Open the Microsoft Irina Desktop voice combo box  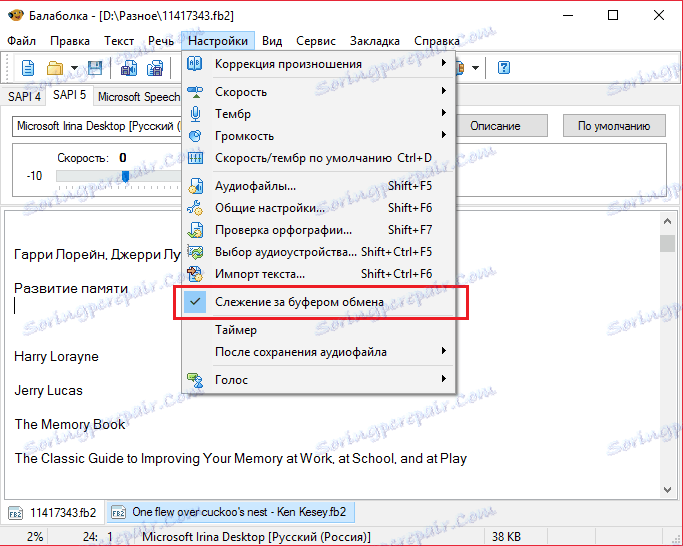pos(97,126)
